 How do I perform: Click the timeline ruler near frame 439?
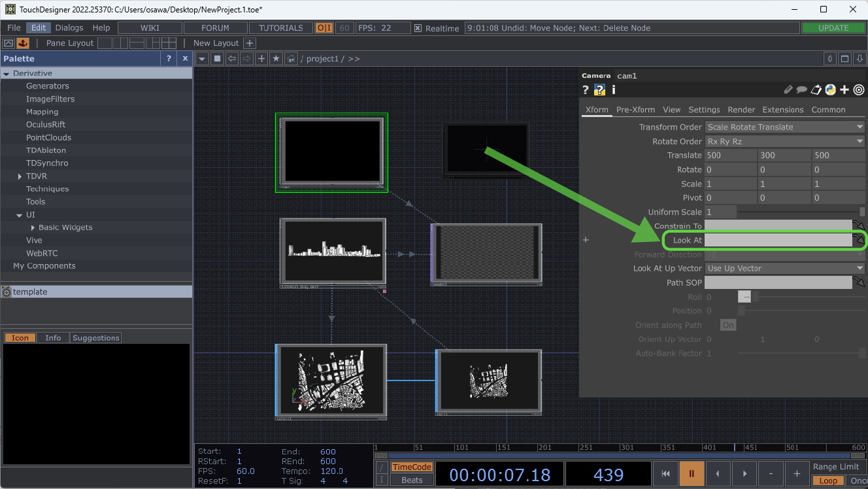735,448
